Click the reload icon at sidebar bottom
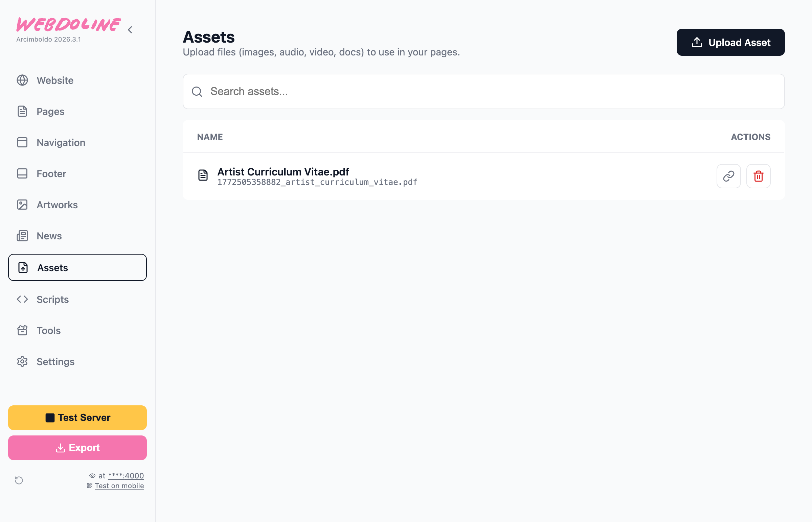Screen dimensions: 812x522 click(19, 480)
